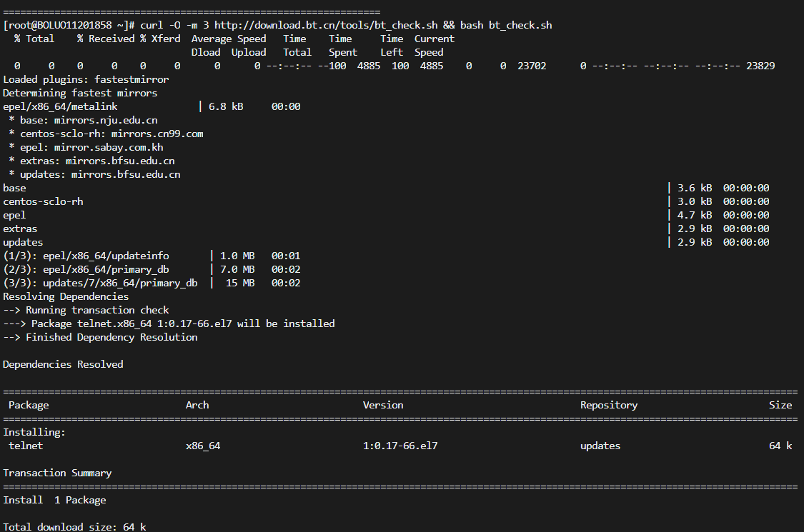Click the root@BOLUO11201858 shell prompt
804x532 pixels.
(69, 25)
